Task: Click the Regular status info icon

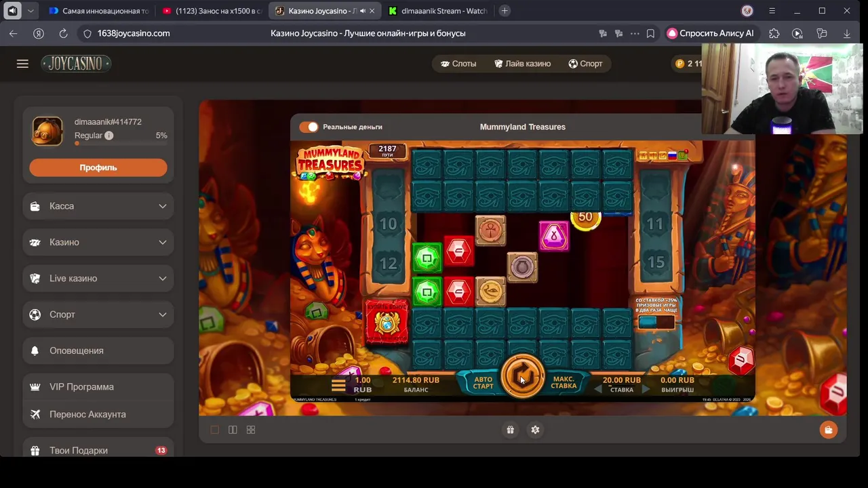Action: pos(108,136)
